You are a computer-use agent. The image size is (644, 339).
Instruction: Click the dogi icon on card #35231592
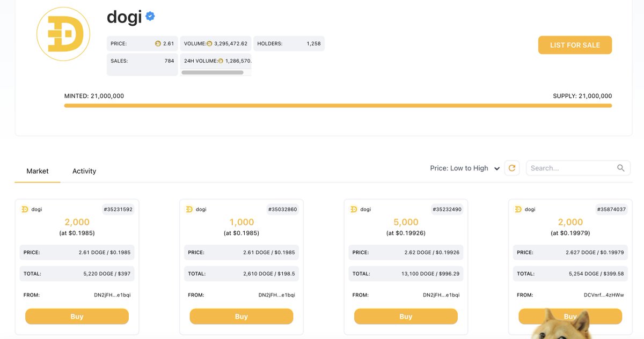(25, 209)
